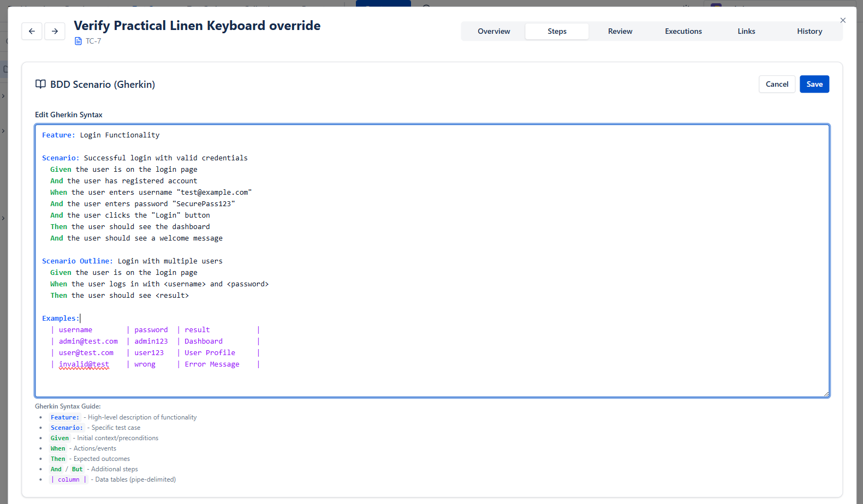This screenshot has height=504, width=863.
Task: Click the TC-7 document icon
Action: tap(78, 41)
